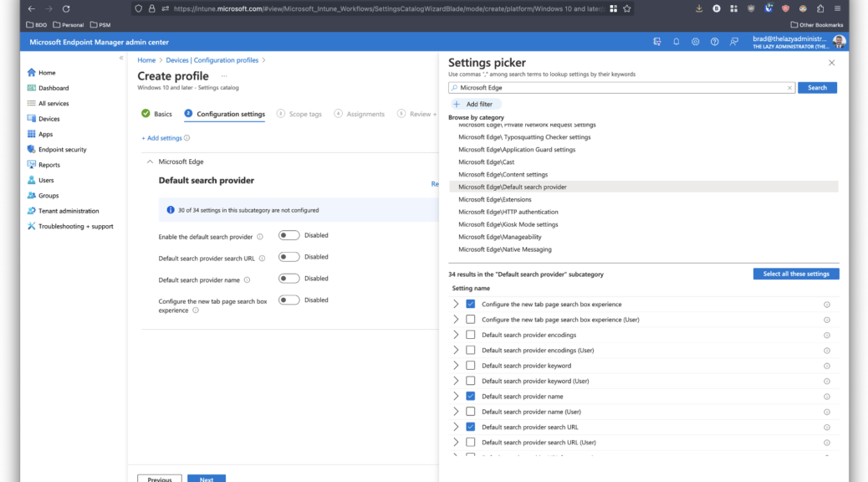Go to the Assignments step tab
Viewport: 868px width, 482px height.
(x=360, y=114)
